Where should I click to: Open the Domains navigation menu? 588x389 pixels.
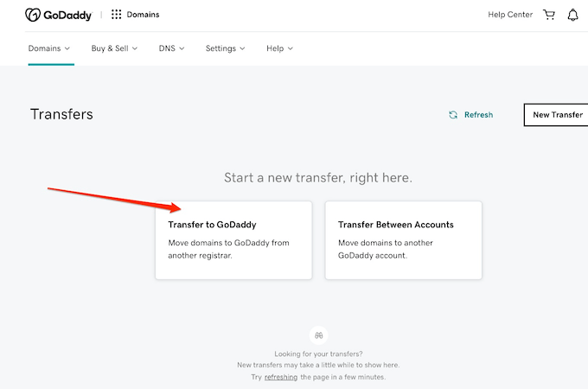49,48
